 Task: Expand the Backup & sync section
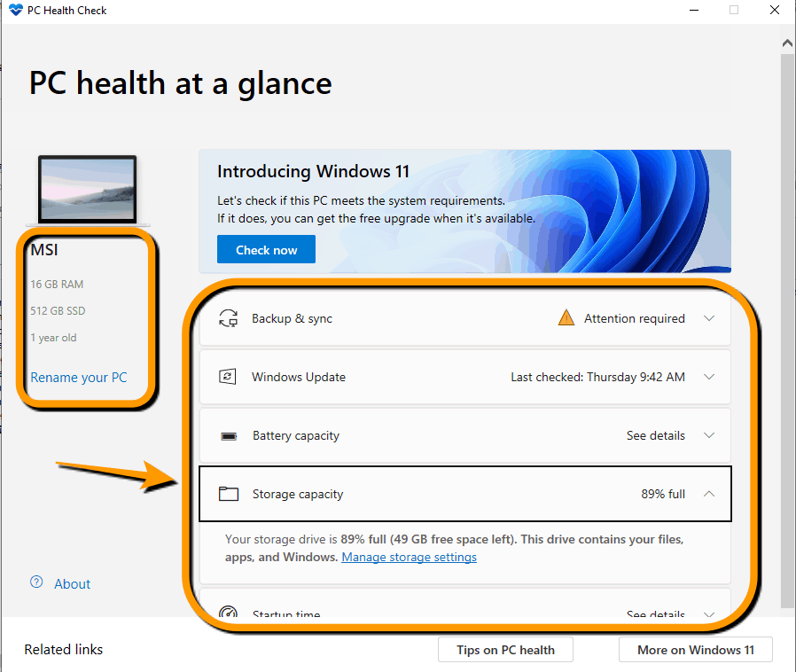pos(708,318)
